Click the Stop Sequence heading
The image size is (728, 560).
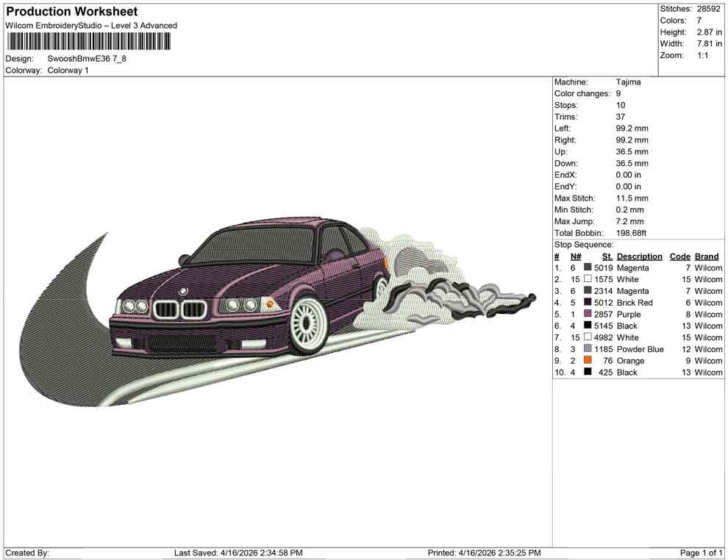tap(584, 244)
